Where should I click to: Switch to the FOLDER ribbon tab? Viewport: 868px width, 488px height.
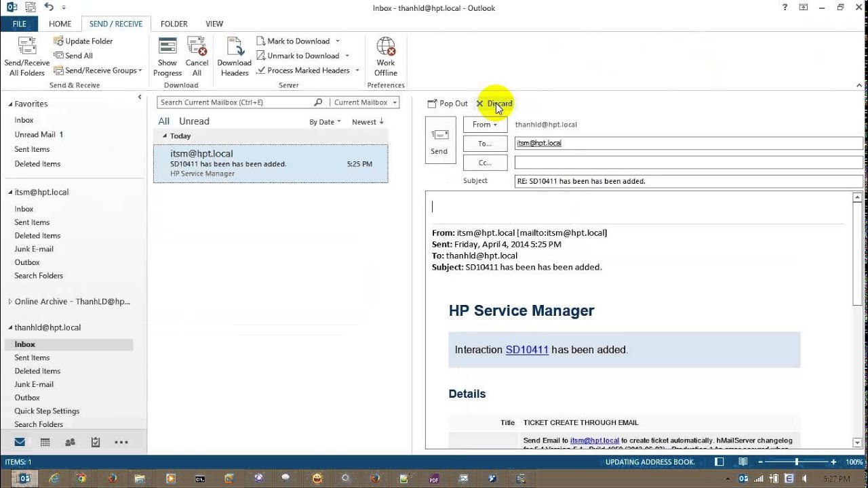click(174, 24)
